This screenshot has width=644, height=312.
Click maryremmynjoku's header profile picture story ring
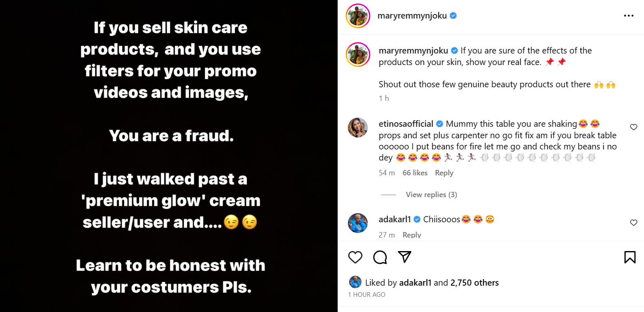click(357, 16)
